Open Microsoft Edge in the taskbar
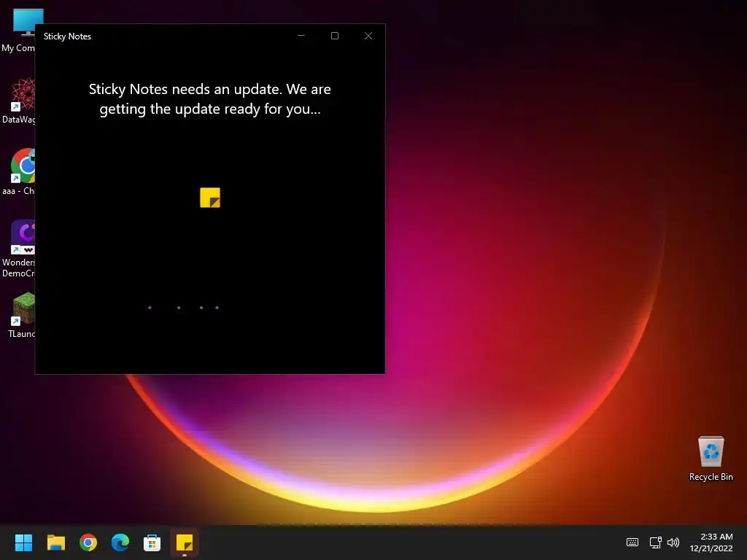The image size is (747, 560). tap(120, 542)
